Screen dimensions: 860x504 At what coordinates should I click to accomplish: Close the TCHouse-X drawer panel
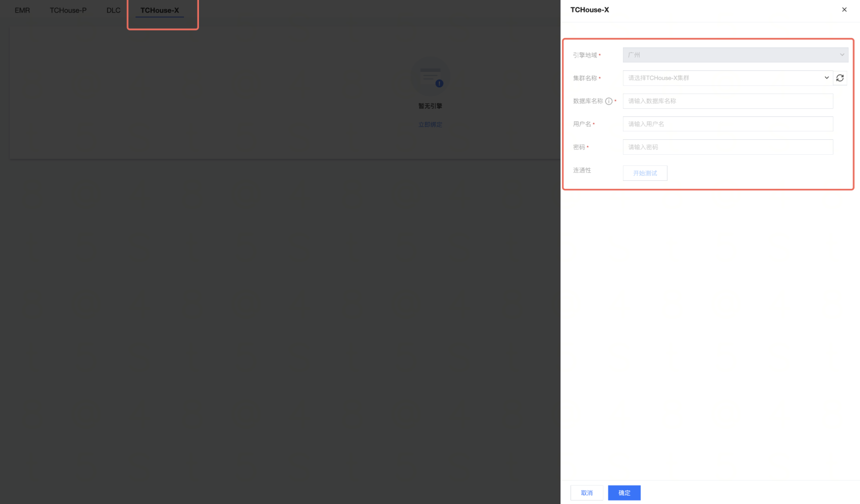click(x=844, y=9)
